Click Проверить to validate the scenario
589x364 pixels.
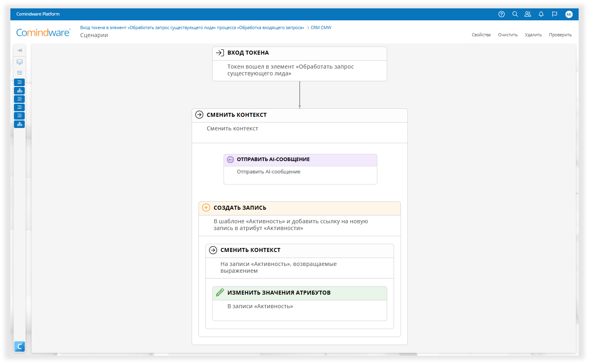[560, 35]
